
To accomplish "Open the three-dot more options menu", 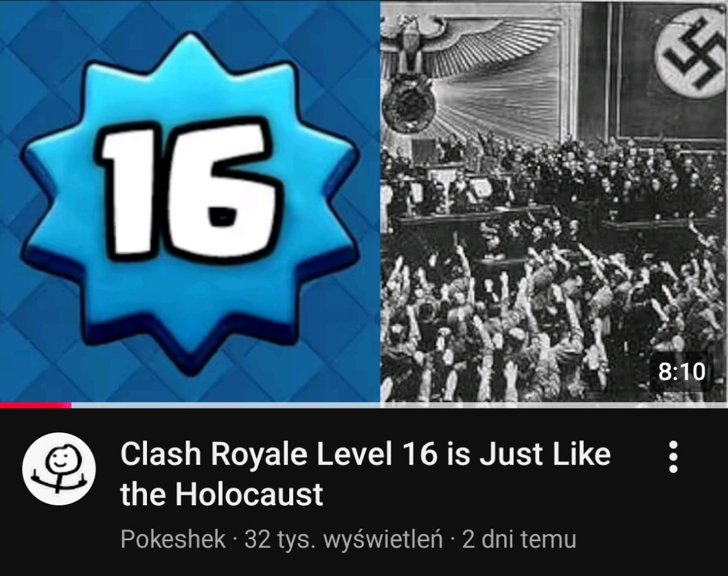I will (673, 457).
